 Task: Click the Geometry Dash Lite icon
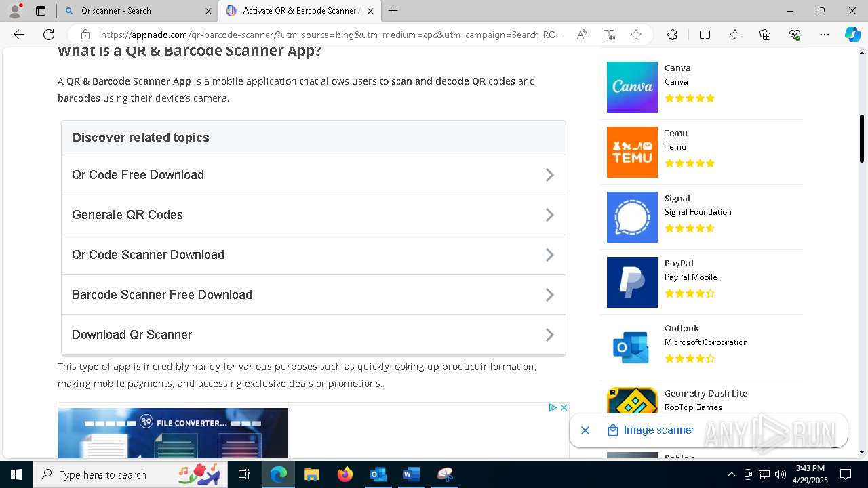tap(632, 400)
